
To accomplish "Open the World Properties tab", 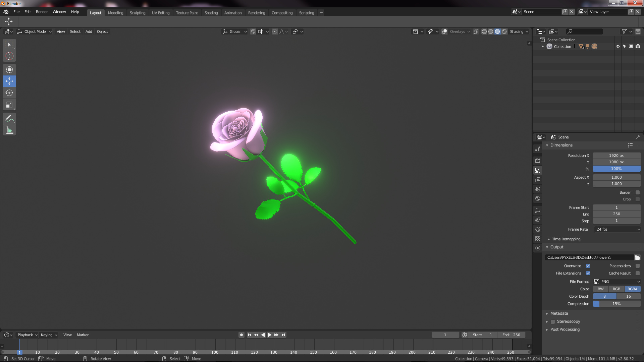I will [x=538, y=198].
